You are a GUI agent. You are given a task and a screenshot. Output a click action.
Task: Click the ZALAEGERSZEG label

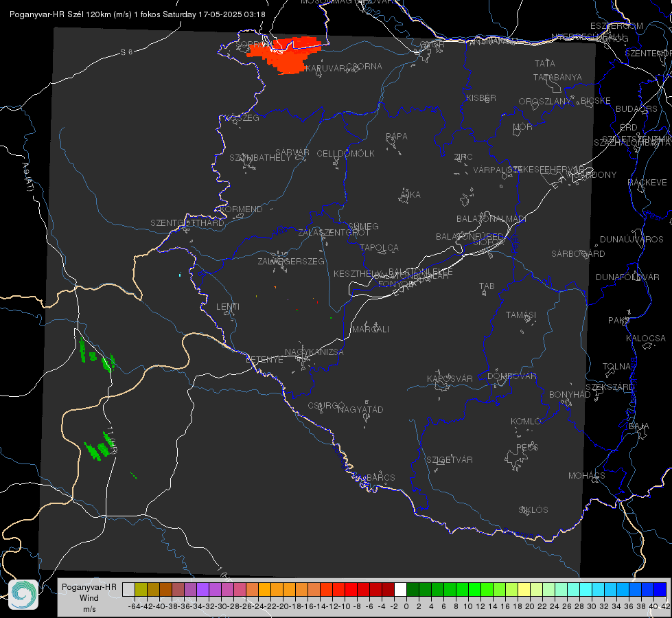tap(291, 261)
